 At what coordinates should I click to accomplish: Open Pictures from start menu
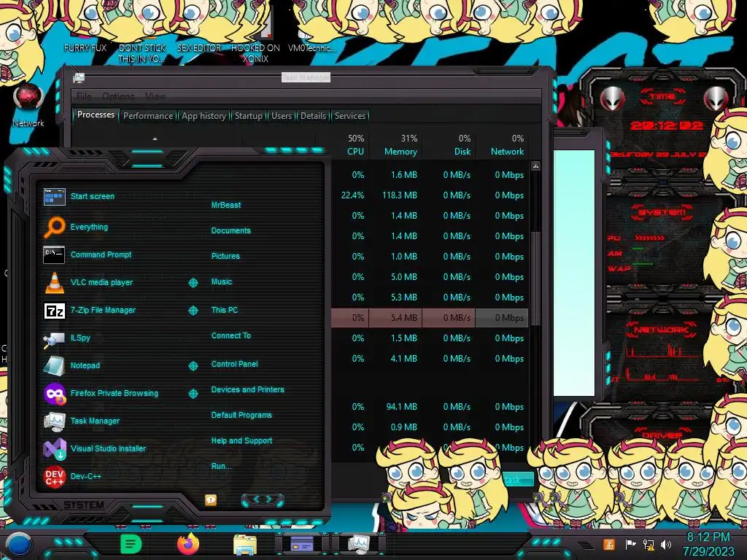pyautogui.click(x=225, y=256)
